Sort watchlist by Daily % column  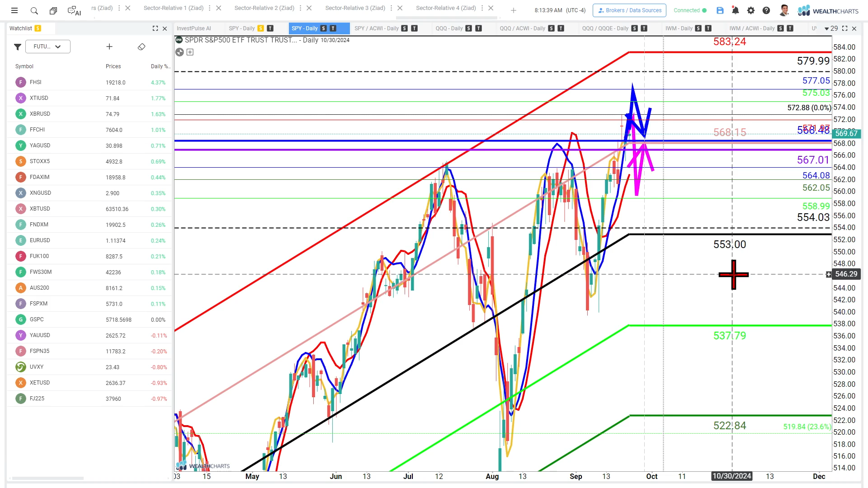(x=160, y=66)
